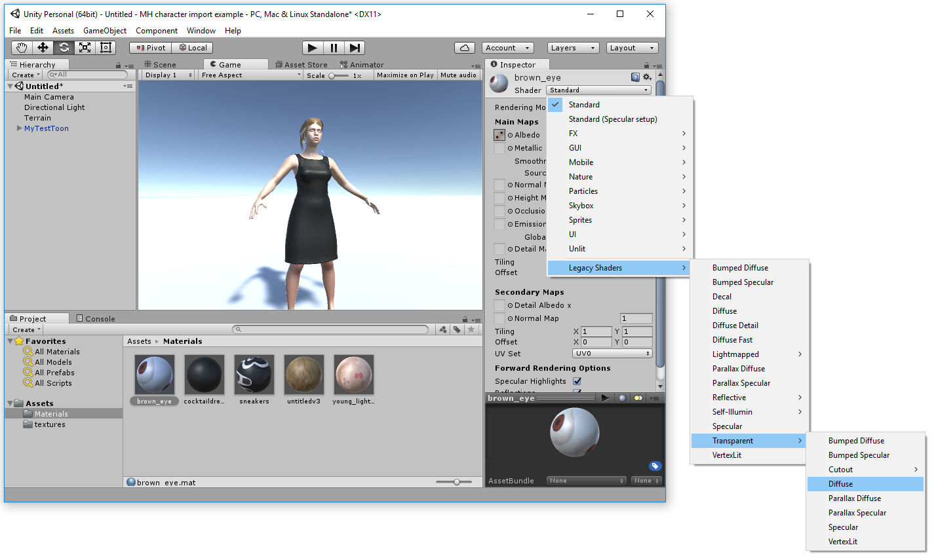Open the Cutout submenu under Transparent
934x560 pixels.
click(866, 470)
